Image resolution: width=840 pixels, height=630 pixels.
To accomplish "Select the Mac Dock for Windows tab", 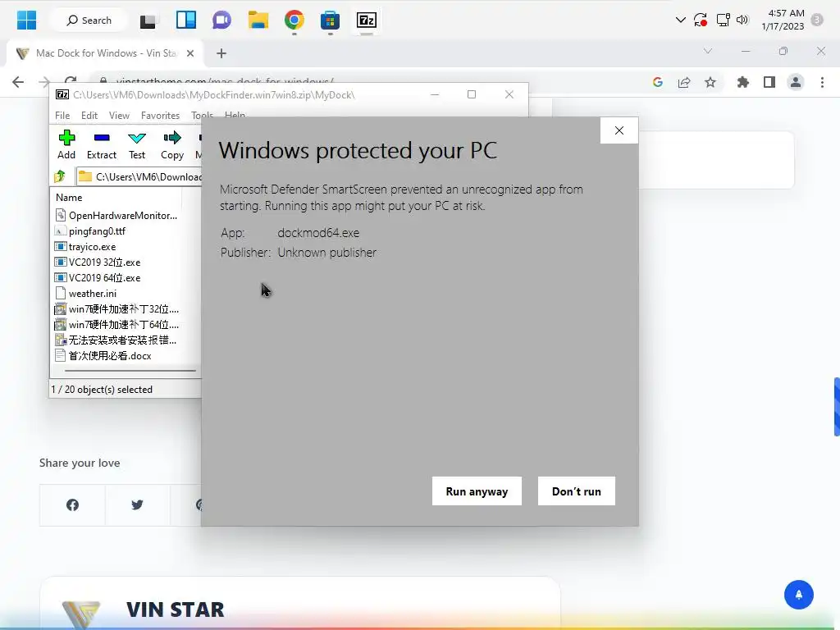I will coord(105,53).
